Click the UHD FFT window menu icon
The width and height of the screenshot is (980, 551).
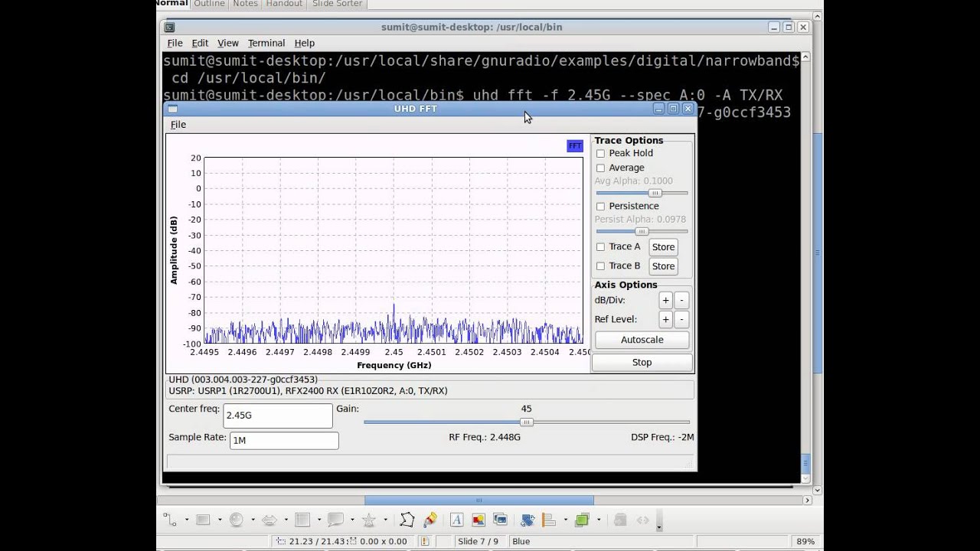[172, 109]
